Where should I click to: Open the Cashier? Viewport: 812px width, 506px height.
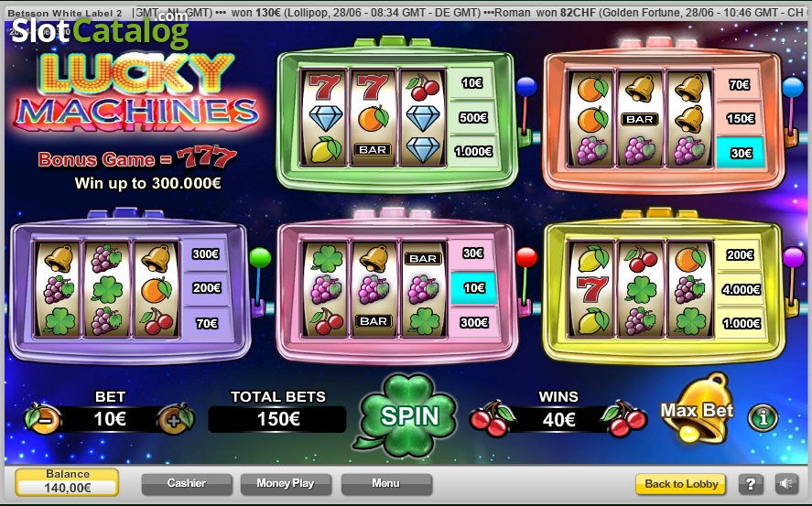point(187,484)
